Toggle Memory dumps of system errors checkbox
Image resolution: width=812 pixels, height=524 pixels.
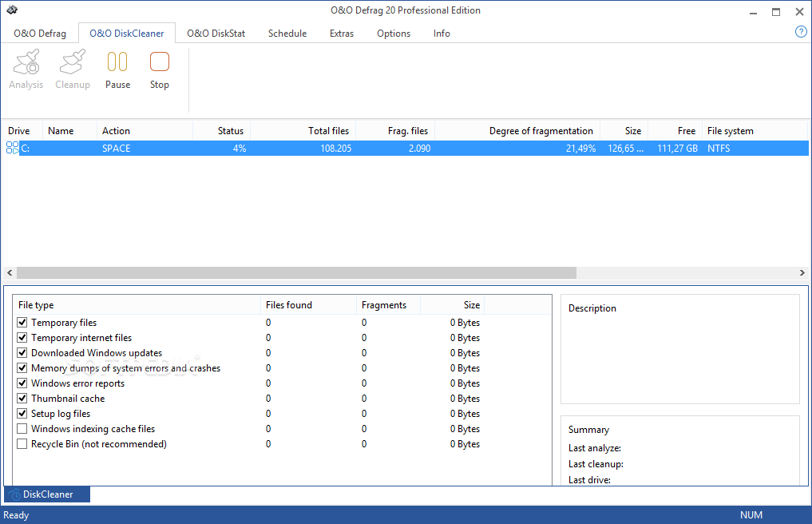click(x=22, y=368)
